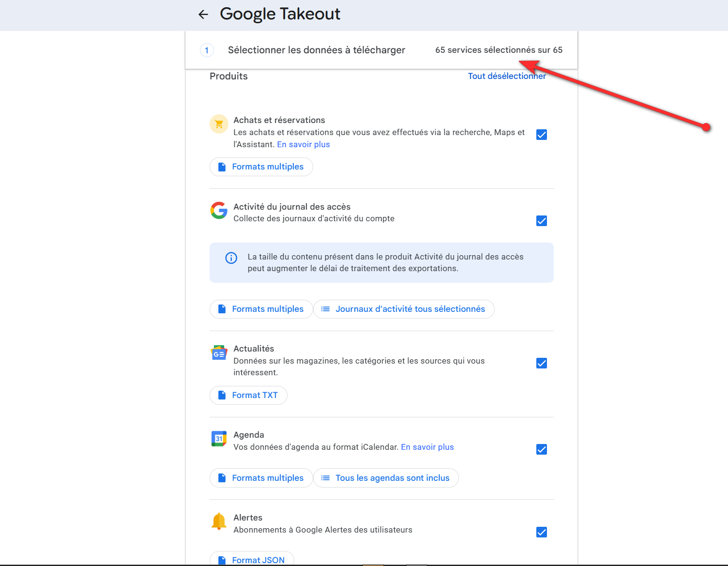Click the Sélectionner les données à télécharger header
This screenshot has width=728, height=566.
coord(317,50)
